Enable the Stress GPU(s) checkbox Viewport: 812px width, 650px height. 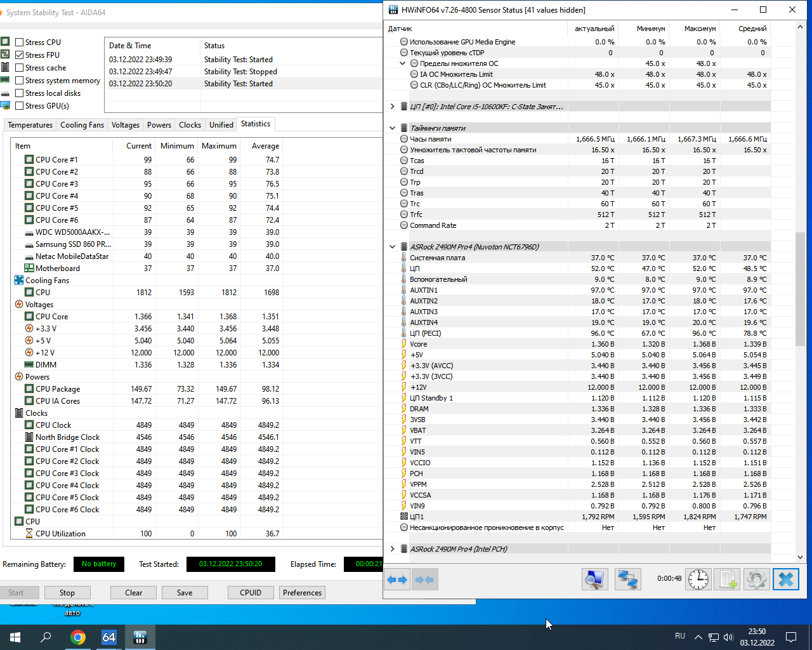20,105
